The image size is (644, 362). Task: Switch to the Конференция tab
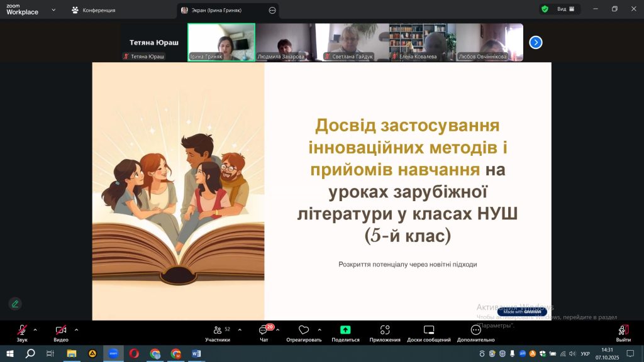point(93,10)
